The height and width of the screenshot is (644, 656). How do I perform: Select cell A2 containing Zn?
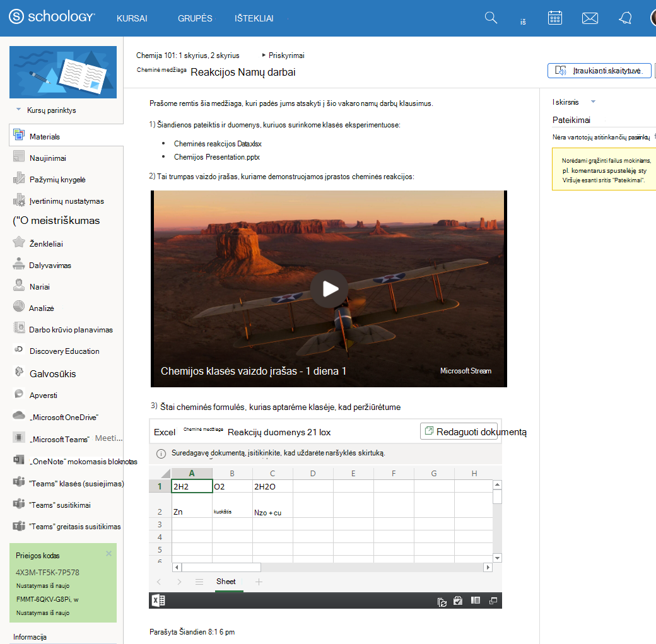click(x=192, y=505)
